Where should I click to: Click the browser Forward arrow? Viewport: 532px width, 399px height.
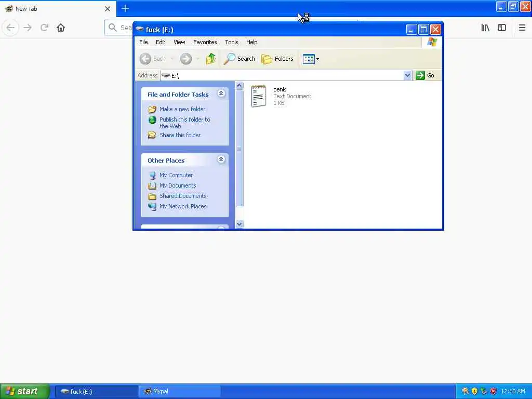pyautogui.click(x=28, y=28)
